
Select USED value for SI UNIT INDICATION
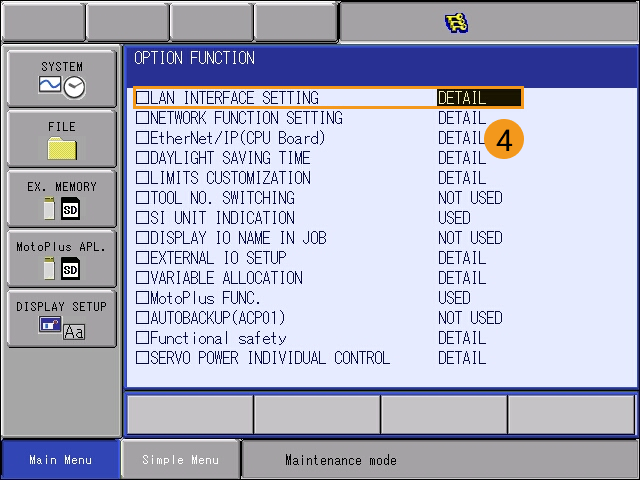click(454, 218)
